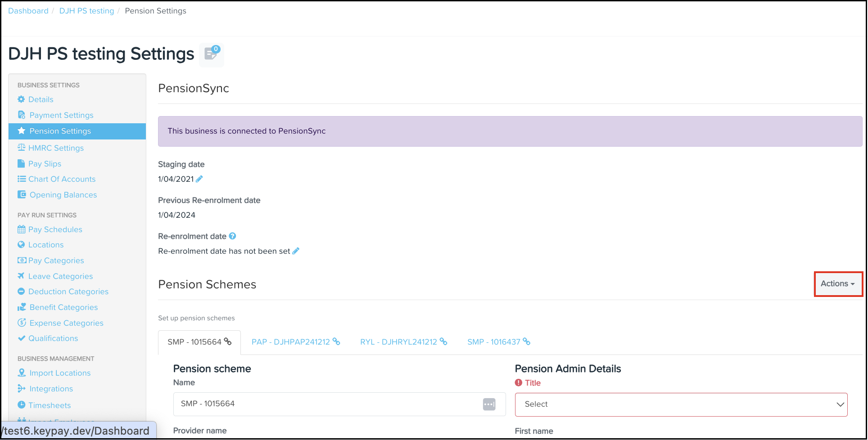
Task: Open HMRC Settings in sidebar
Action: tap(56, 148)
